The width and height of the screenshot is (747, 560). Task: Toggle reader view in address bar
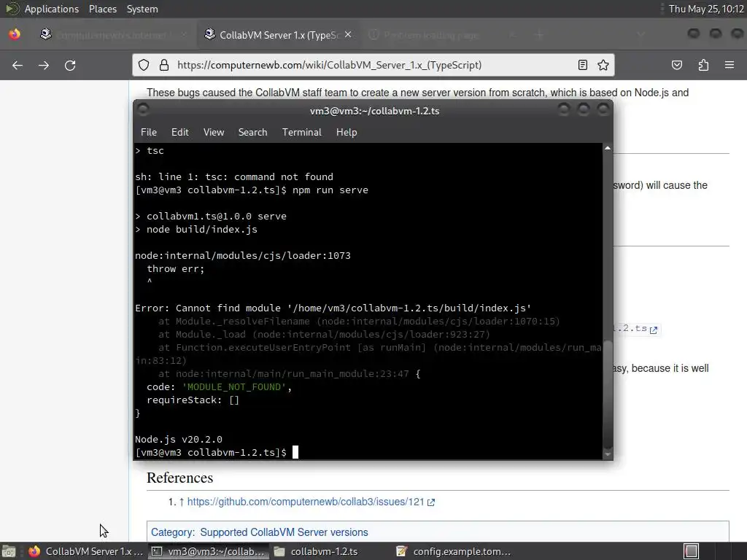coord(582,65)
